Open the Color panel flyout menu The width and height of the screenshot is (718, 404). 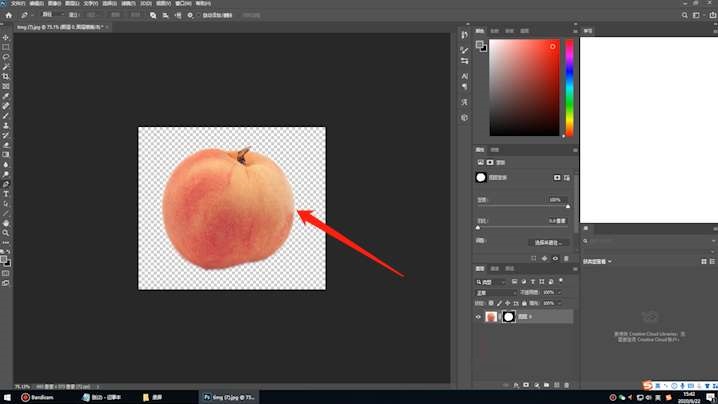click(575, 31)
